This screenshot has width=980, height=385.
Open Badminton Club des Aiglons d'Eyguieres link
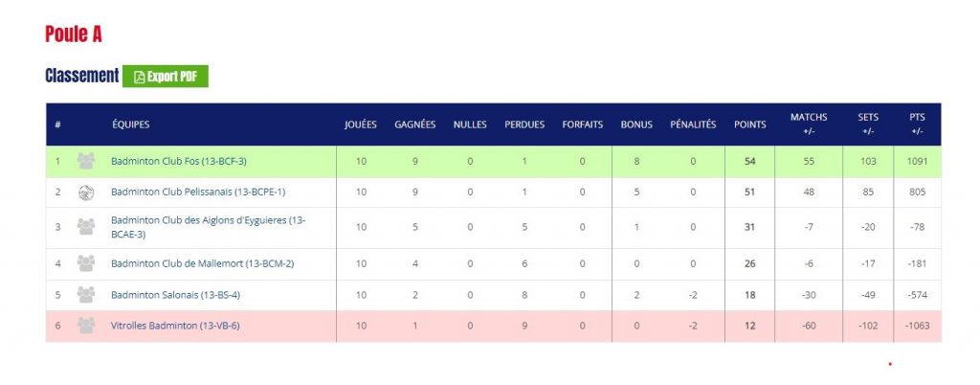(x=208, y=228)
